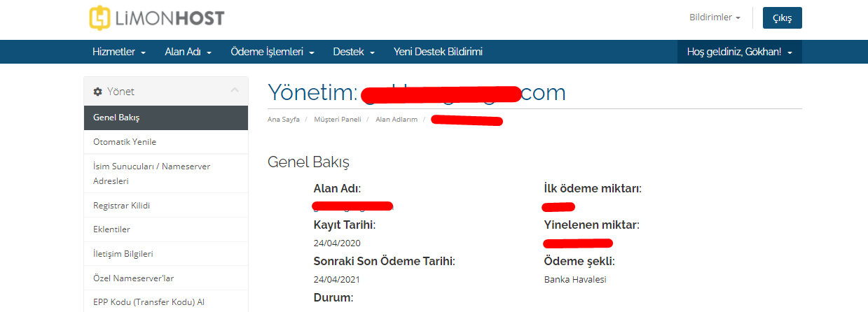Open Özel Nameserver'lar option
The height and width of the screenshot is (312, 868).
tap(166, 278)
